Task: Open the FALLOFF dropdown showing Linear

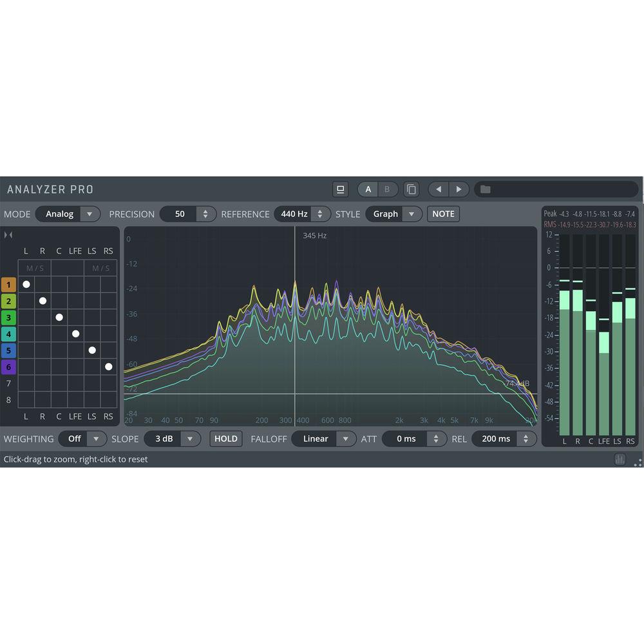Action: click(x=346, y=439)
